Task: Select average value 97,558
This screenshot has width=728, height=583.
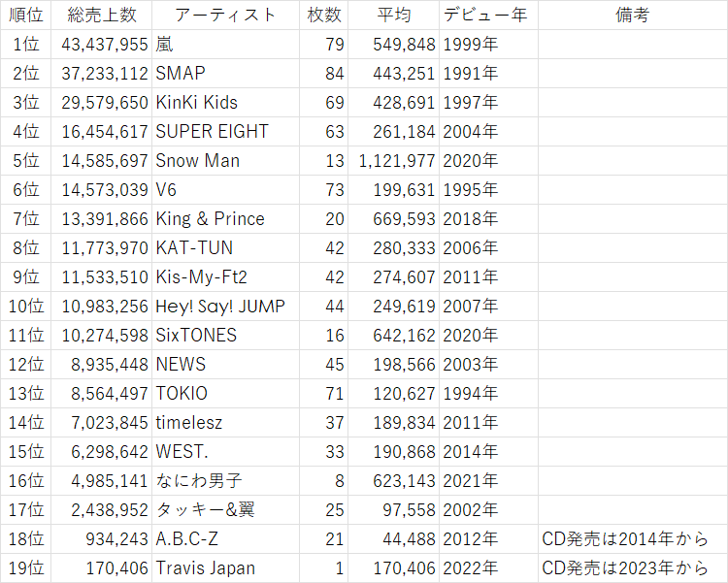Action: (x=394, y=510)
